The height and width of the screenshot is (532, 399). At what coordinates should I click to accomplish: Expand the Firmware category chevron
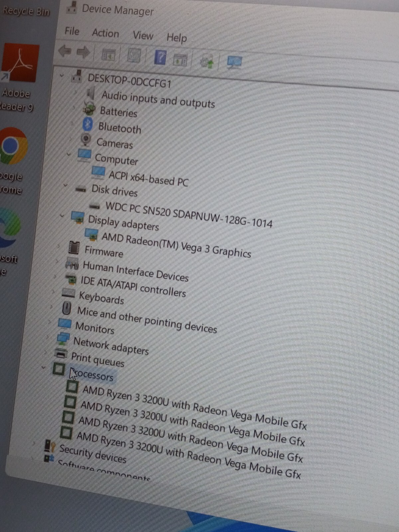pyautogui.click(x=59, y=246)
